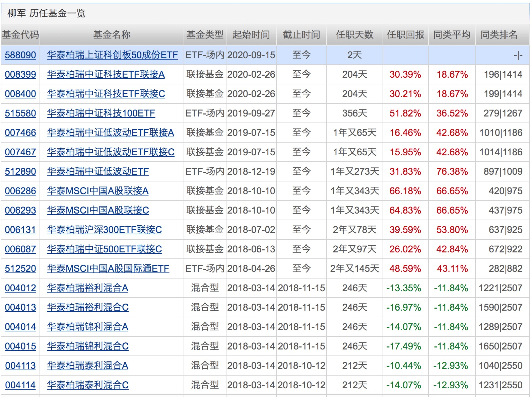Select return value -17.49%
The image size is (532, 397).
click(404, 346)
